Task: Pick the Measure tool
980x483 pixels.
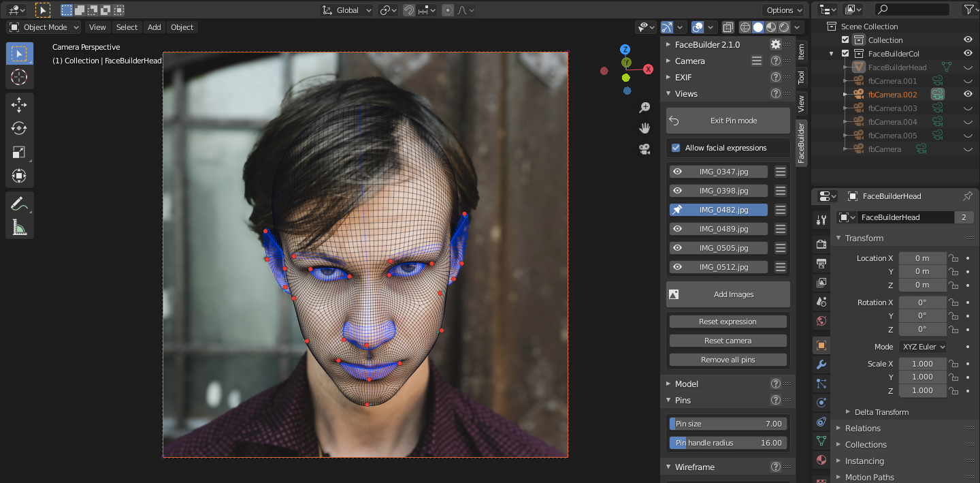Action: click(x=19, y=227)
